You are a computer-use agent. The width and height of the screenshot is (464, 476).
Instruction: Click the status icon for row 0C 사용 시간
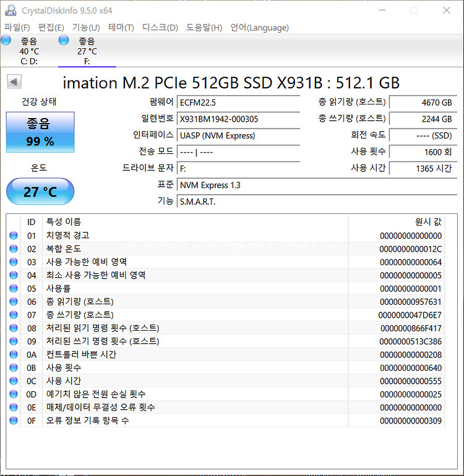click(14, 381)
